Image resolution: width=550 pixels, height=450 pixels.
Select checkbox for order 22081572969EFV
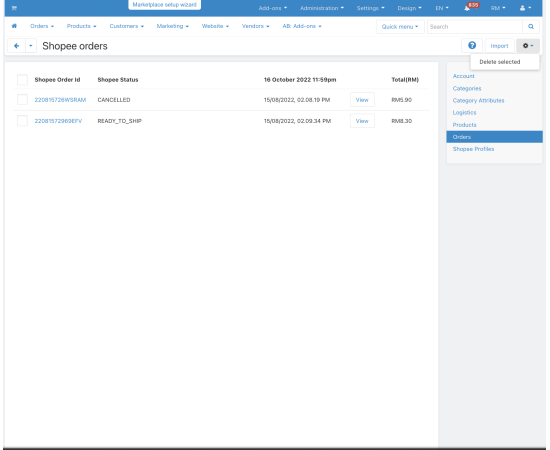coord(22,121)
